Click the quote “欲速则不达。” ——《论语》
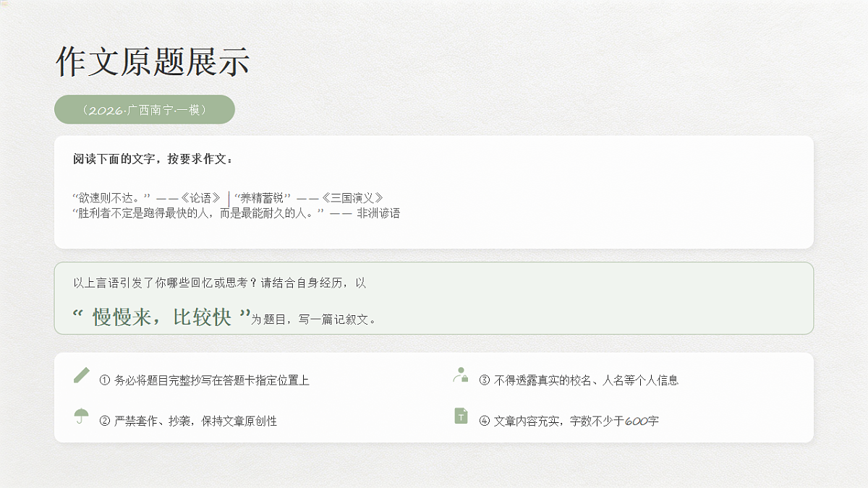 tap(148, 197)
